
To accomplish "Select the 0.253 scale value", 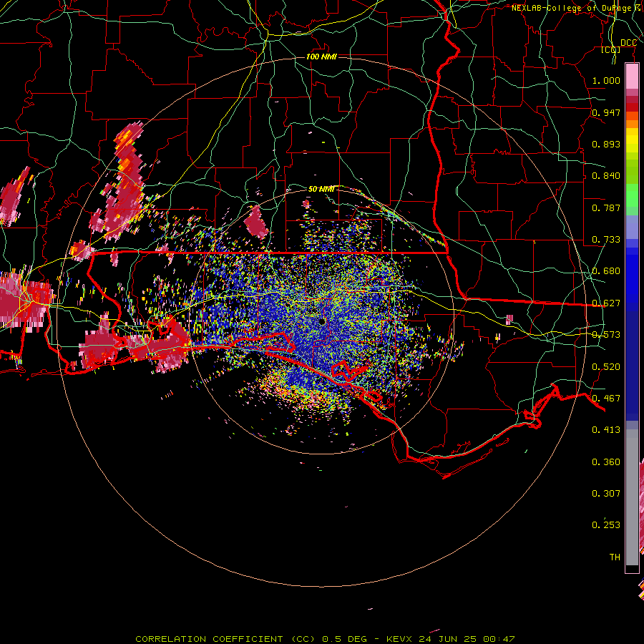I will (x=606, y=525).
